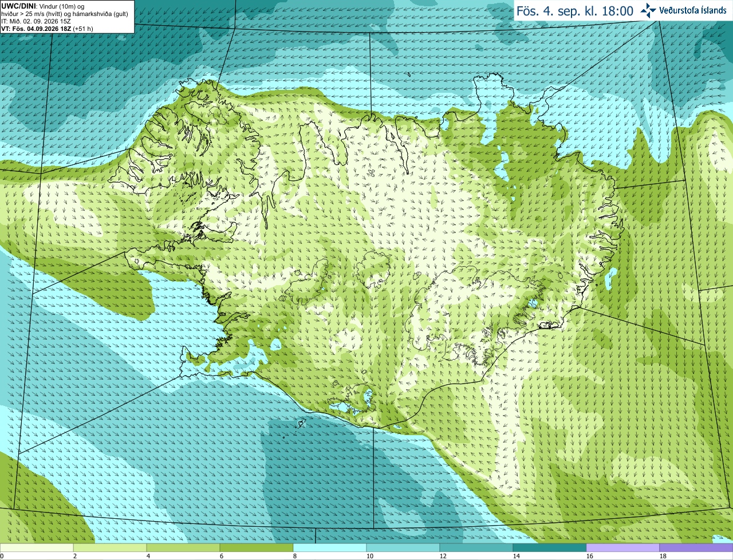Viewport: 733px width, 560px height.
Task: Click the Vestmannaeyjar island off south coast
Action: (302, 424)
